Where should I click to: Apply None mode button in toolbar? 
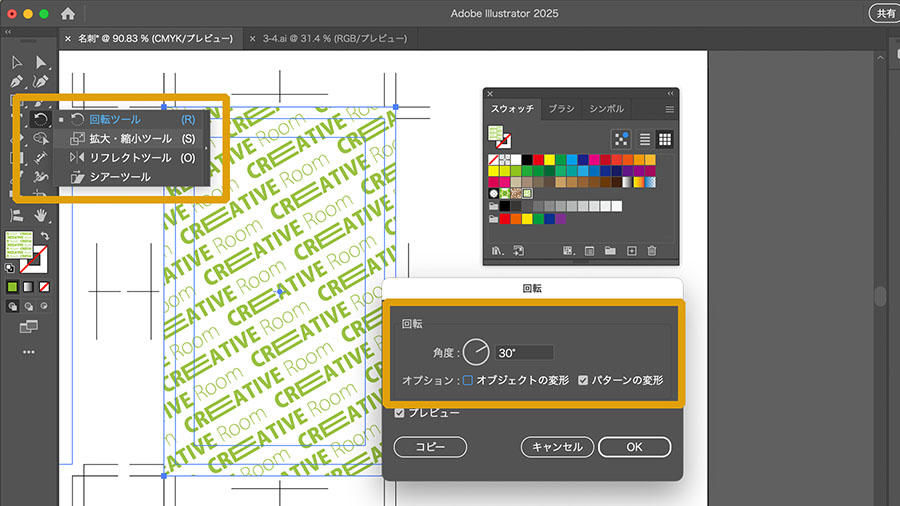click(x=44, y=287)
